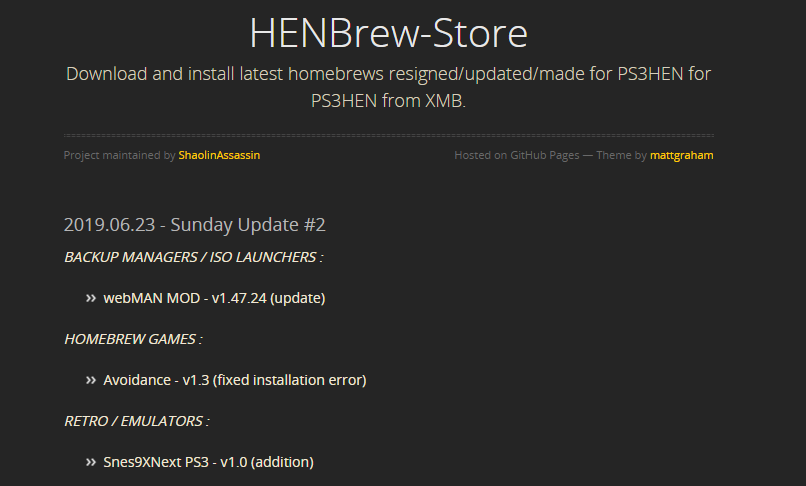The image size is (806, 486).
Task: Click the bullet arrow beside Avoidance
Action: tap(91, 380)
